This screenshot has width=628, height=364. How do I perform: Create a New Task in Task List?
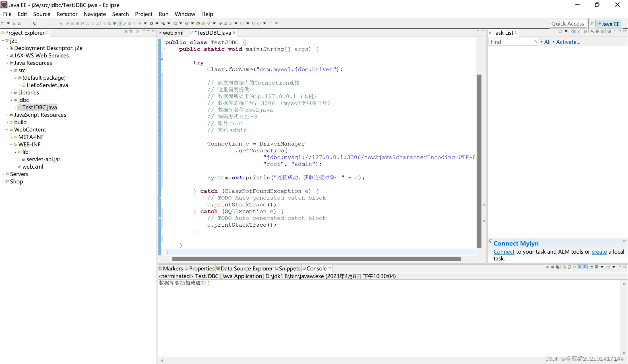coord(561,31)
